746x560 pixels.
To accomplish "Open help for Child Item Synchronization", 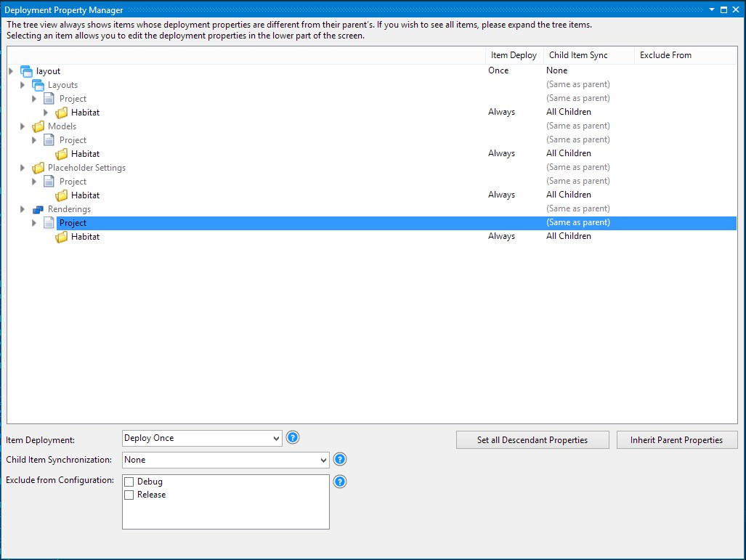I will (339, 459).
